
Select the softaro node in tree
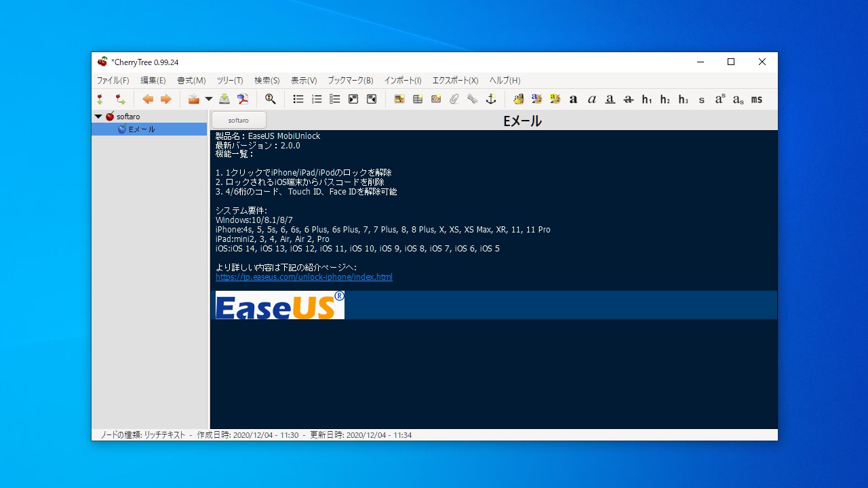pyautogui.click(x=128, y=117)
